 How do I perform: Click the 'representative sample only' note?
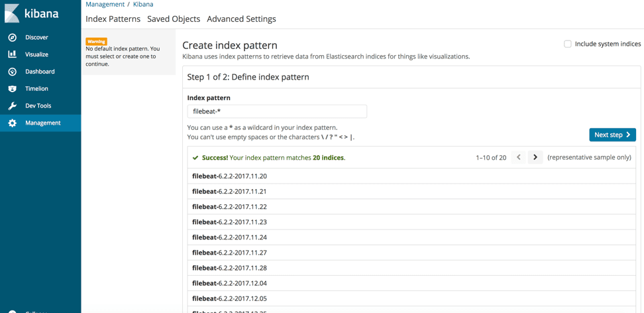pyautogui.click(x=590, y=158)
